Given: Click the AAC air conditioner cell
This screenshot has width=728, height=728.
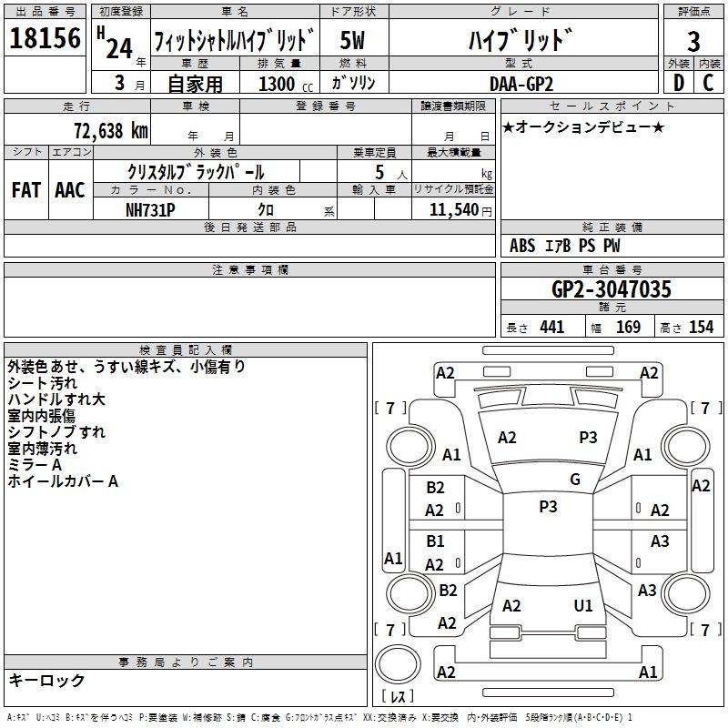Looking at the screenshot, I should coord(70,189).
